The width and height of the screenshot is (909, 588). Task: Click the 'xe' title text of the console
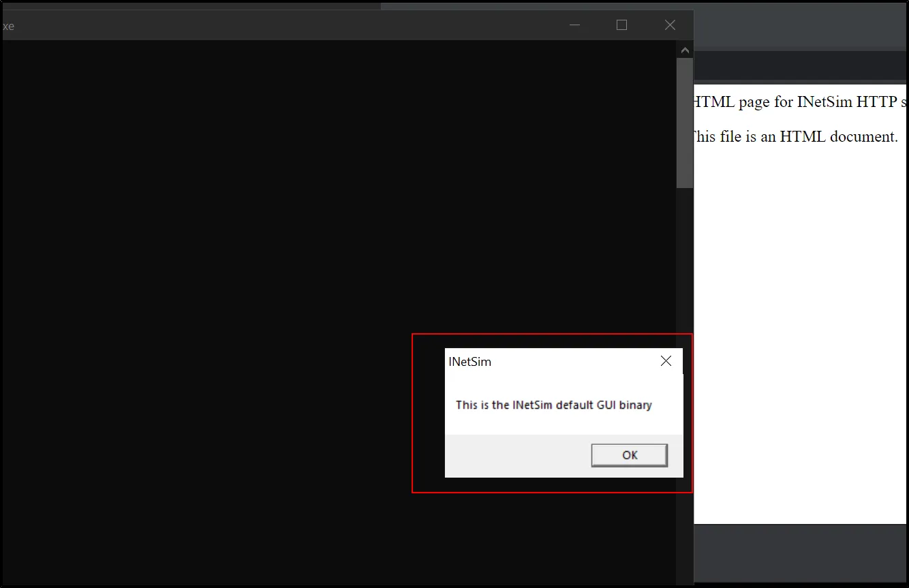point(8,26)
